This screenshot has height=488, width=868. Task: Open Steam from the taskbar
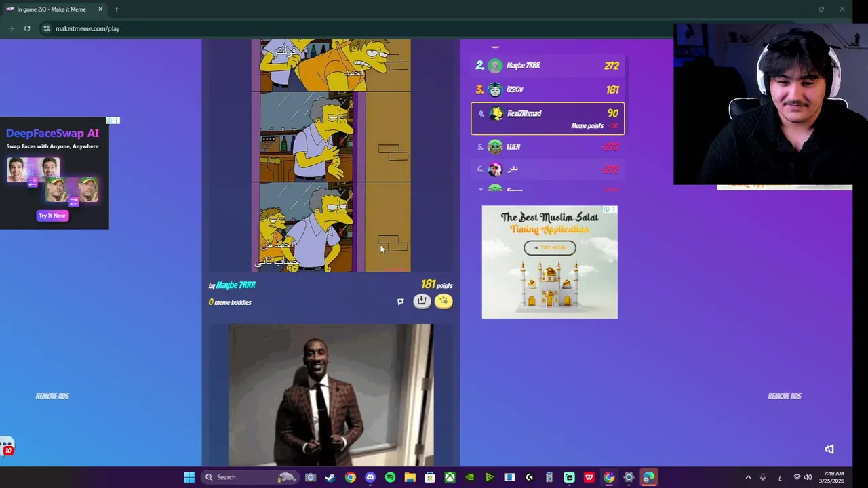330,477
